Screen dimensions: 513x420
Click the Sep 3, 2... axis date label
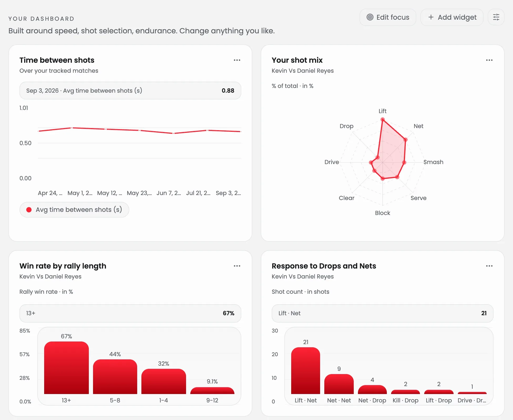(228, 193)
